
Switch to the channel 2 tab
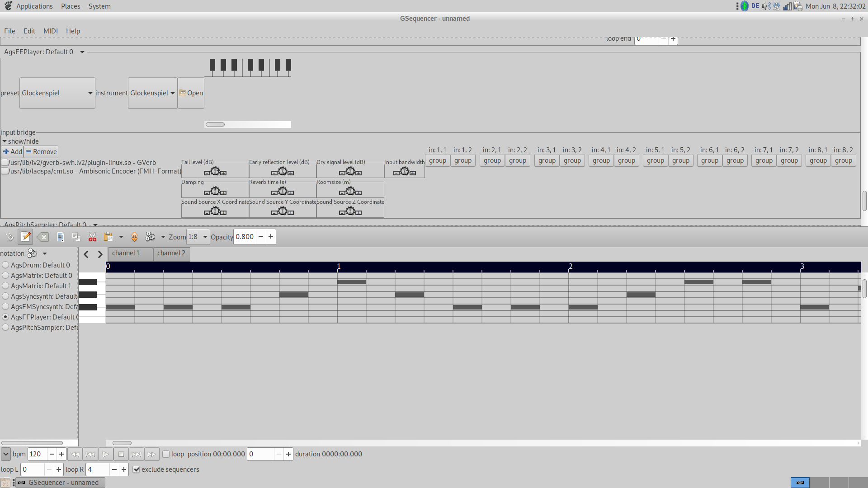pos(171,253)
